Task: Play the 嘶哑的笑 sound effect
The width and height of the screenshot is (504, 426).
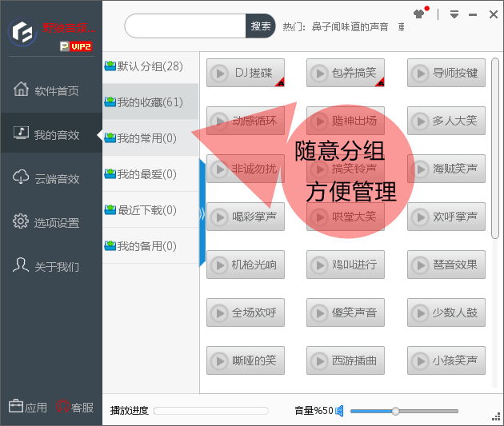Action: coord(246,360)
